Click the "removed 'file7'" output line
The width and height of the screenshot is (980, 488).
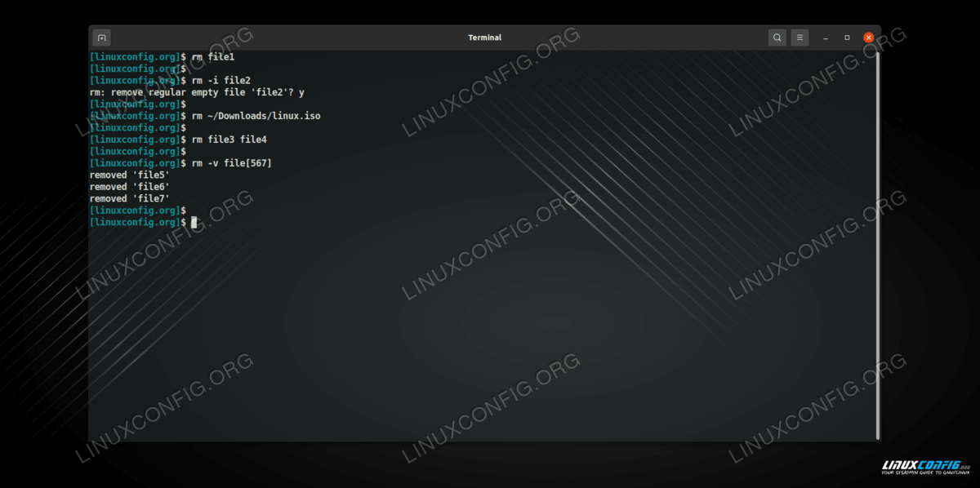[x=129, y=198]
